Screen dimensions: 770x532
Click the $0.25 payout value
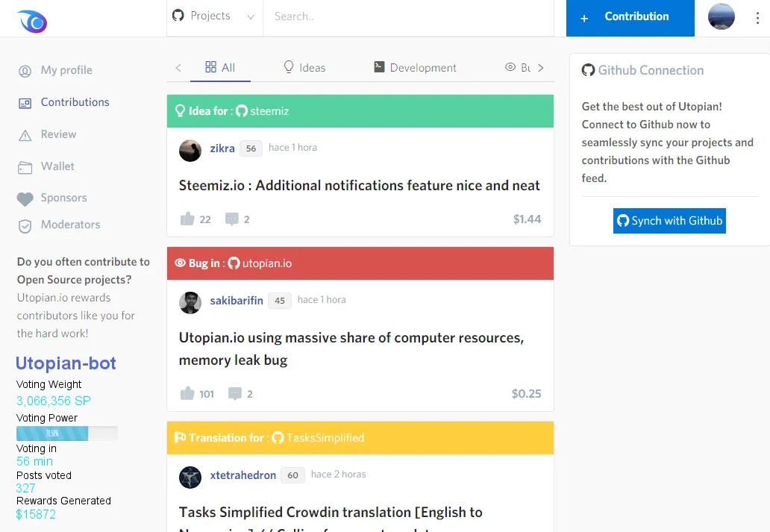point(527,393)
